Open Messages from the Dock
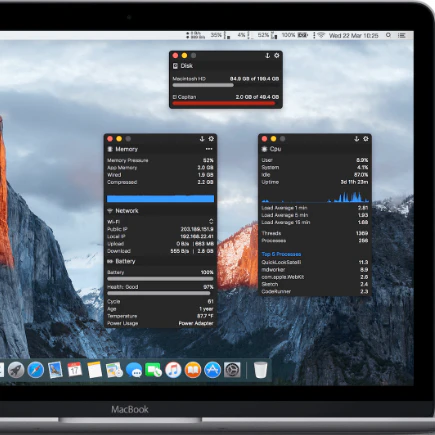 point(134,370)
